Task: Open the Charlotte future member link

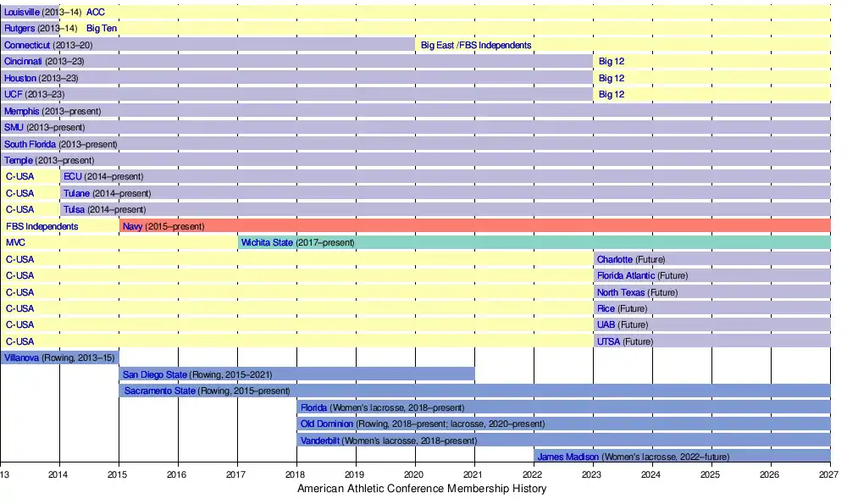Action: coord(614,259)
